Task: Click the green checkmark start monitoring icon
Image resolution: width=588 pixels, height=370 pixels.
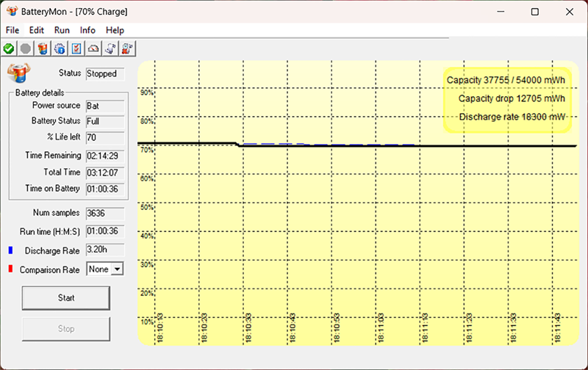Action: click(9, 48)
